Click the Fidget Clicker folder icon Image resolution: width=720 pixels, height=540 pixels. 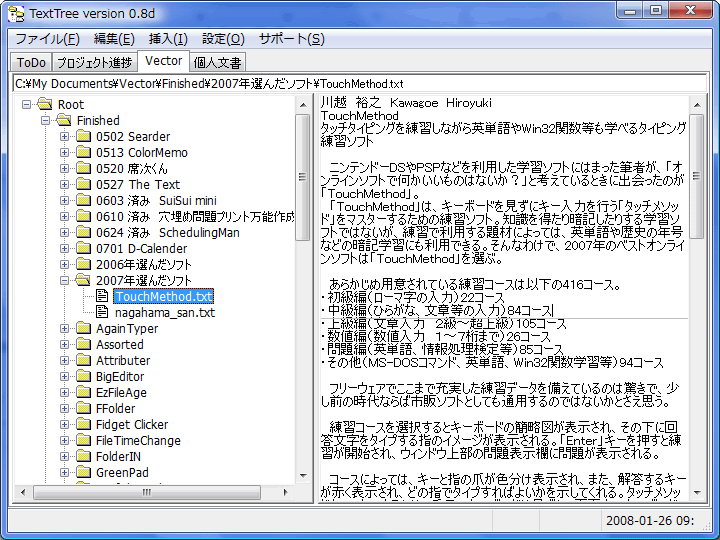(83, 424)
